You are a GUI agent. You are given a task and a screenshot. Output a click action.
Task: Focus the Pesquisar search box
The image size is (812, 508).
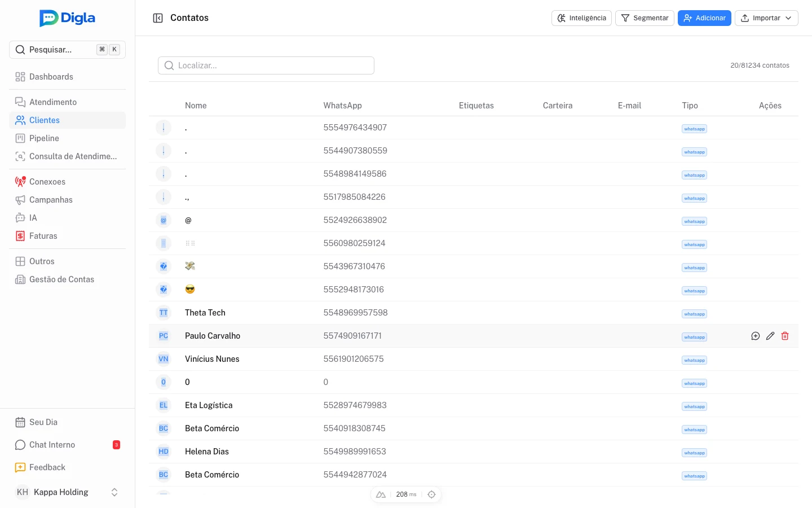tap(67, 50)
